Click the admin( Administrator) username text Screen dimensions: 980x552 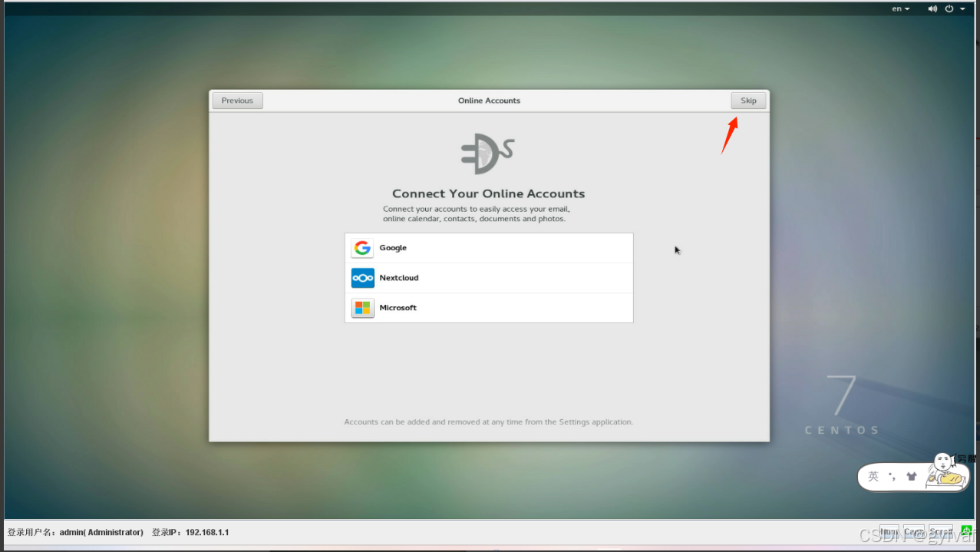point(101,532)
